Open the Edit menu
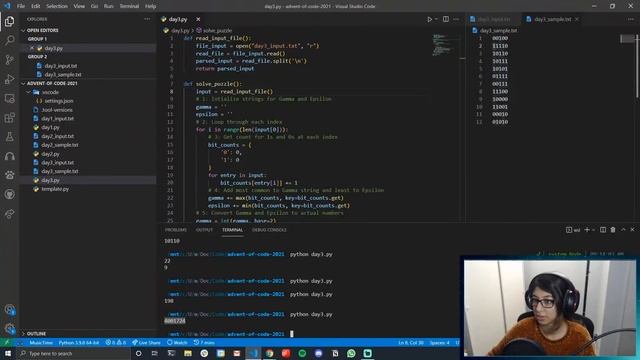Screen dimensions: 640x360 pos(36,6)
